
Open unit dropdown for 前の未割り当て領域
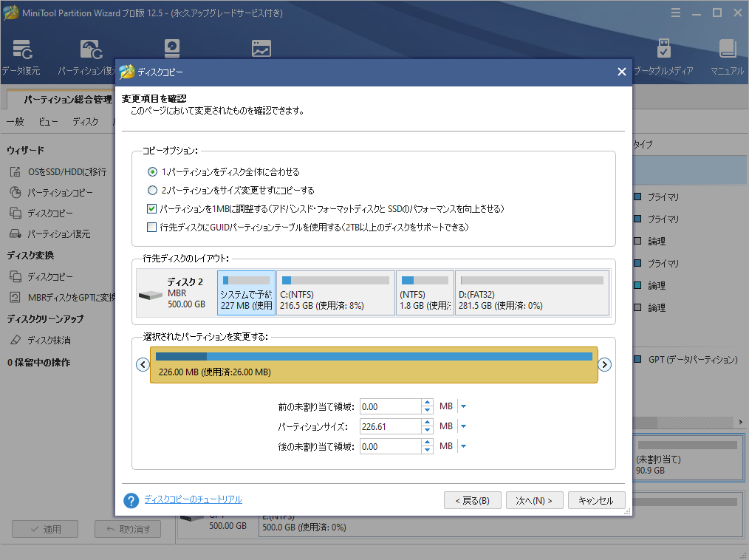(x=463, y=406)
